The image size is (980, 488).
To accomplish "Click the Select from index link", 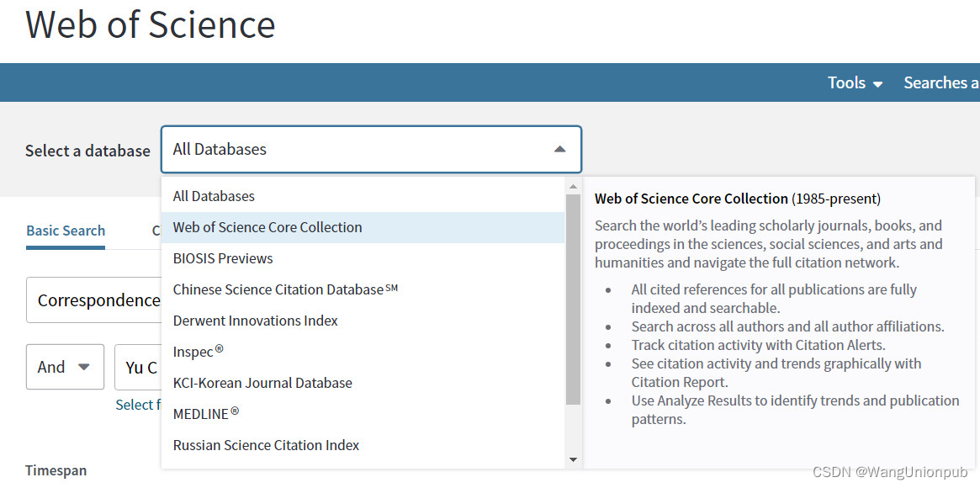I will click(138, 405).
